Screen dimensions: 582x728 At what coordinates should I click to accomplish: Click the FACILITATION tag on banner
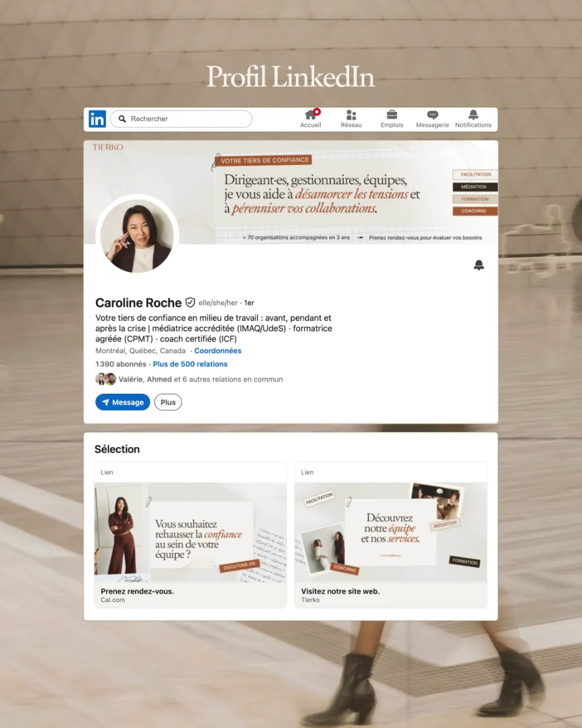(x=475, y=175)
